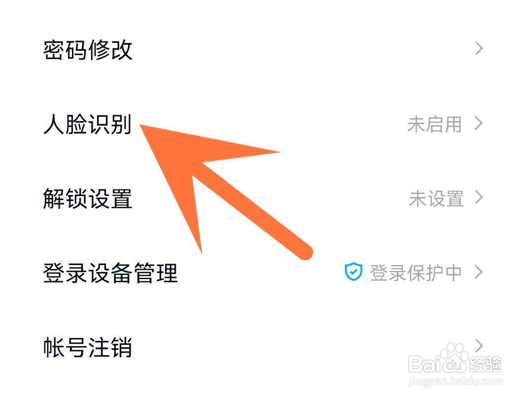Click the 登录保护中 protection status text

[416, 273]
